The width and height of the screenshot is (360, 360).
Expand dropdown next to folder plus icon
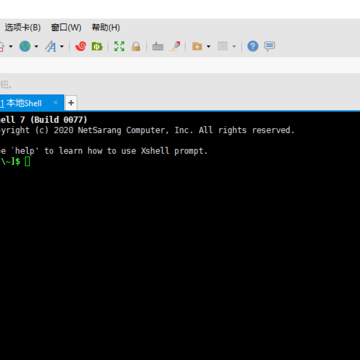point(208,46)
